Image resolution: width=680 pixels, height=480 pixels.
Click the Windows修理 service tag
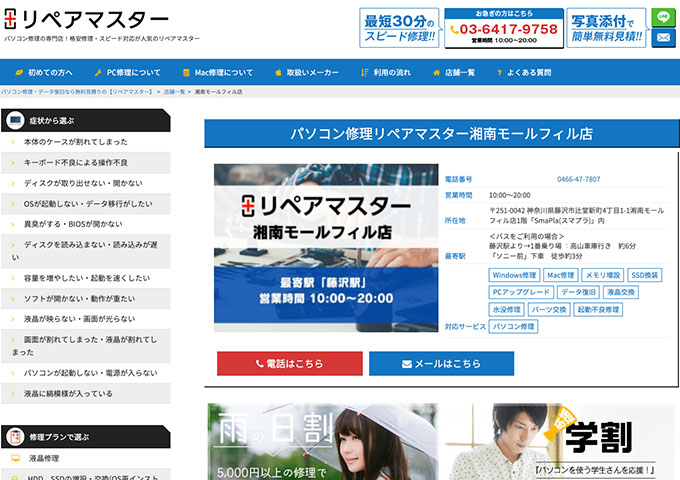pyautogui.click(x=514, y=275)
